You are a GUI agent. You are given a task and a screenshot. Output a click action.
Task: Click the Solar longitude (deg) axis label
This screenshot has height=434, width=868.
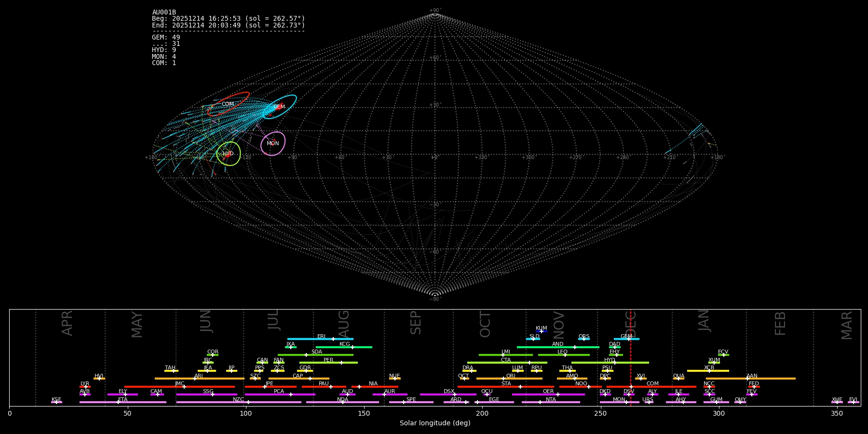click(x=435, y=423)
